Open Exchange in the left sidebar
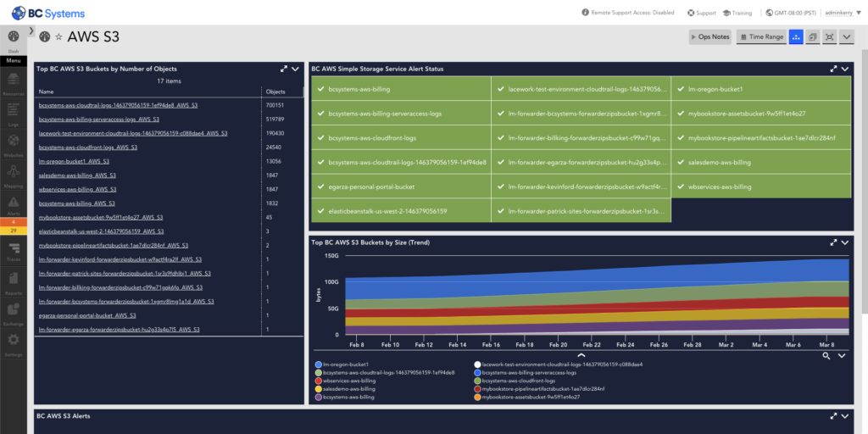Viewport: 868px width, 434px height. (14, 314)
